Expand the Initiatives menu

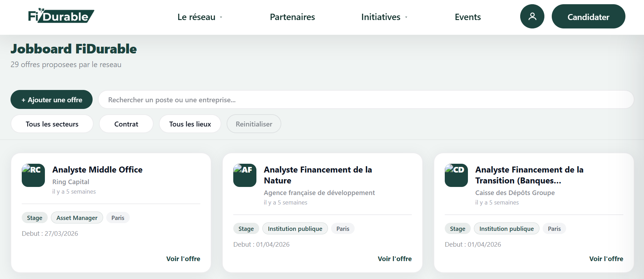pyautogui.click(x=384, y=17)
